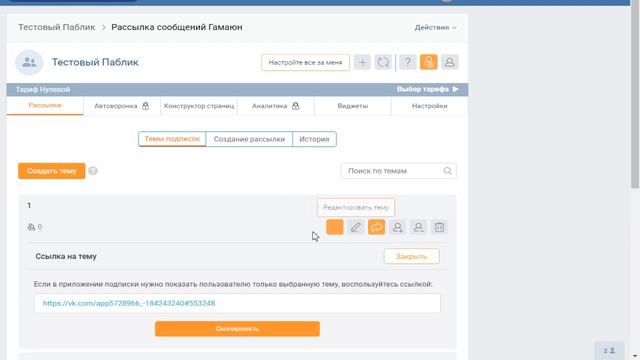This screenshot has width=640, height=360.
Task: Click the Настройте все за меня button
Action: click(x=305, y=62)
